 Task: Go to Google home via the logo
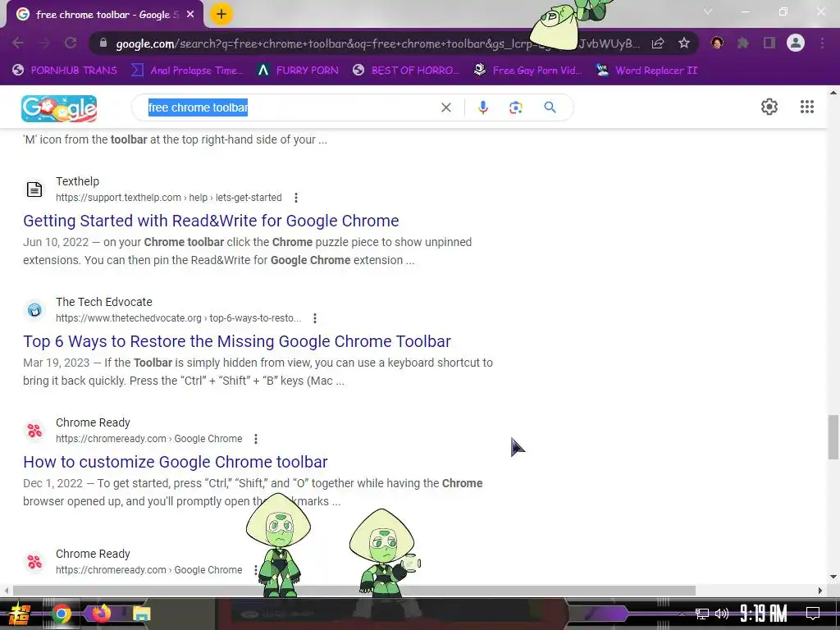(59, 108)
